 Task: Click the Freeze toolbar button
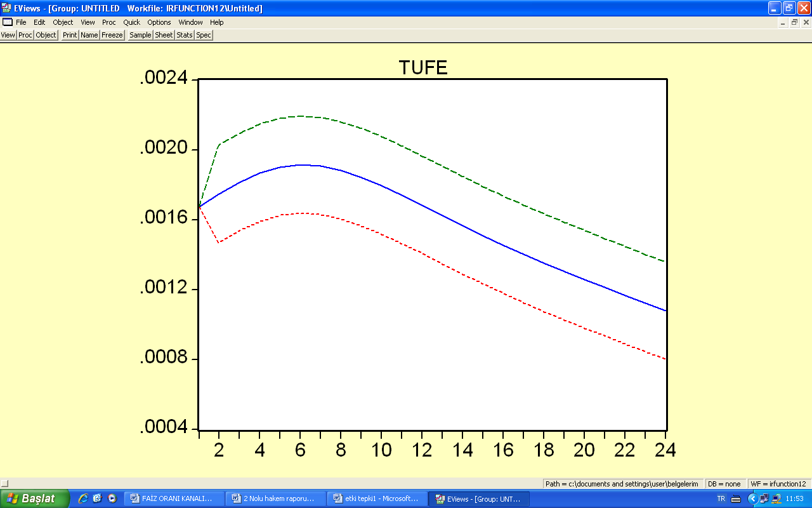click(x=112, y=35)
